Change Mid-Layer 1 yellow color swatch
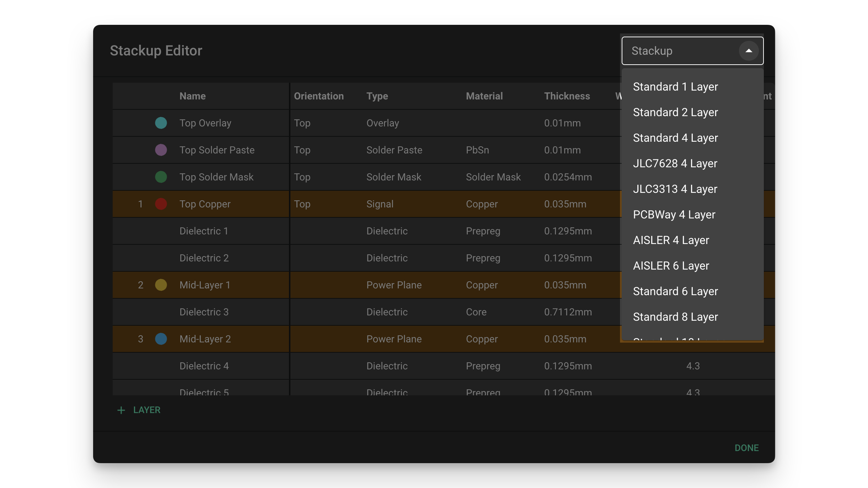Image resolution: width=868 pixels, height=488 pixels. point(161,285)
